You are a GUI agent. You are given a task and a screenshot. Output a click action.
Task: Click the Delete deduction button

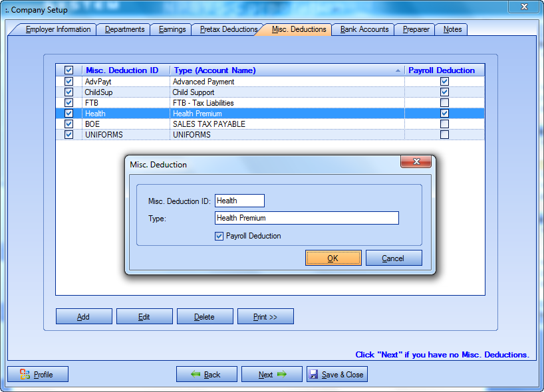click(204, 317)
